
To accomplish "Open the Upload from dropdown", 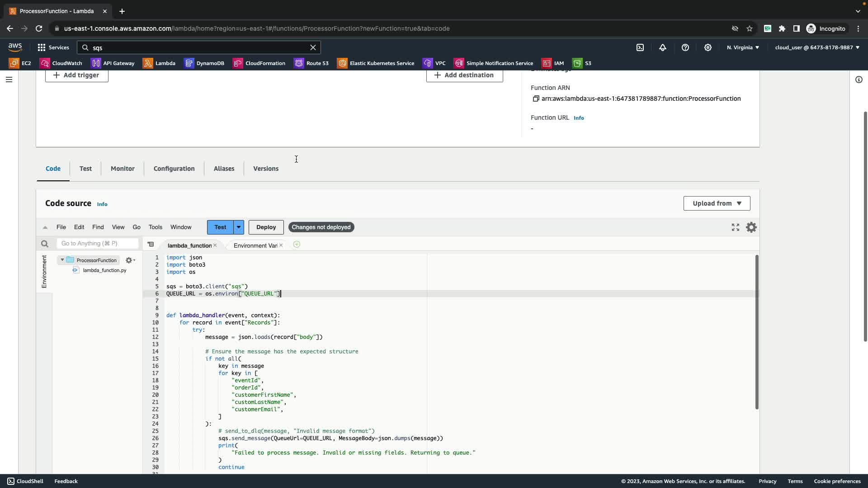I will coord(717,203).
